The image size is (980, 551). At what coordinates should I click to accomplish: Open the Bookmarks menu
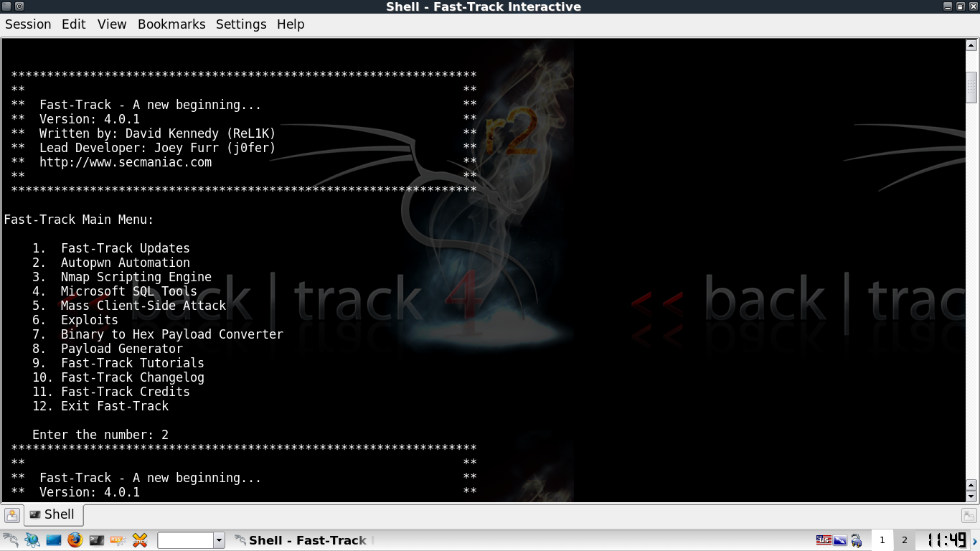click(171, 24)
